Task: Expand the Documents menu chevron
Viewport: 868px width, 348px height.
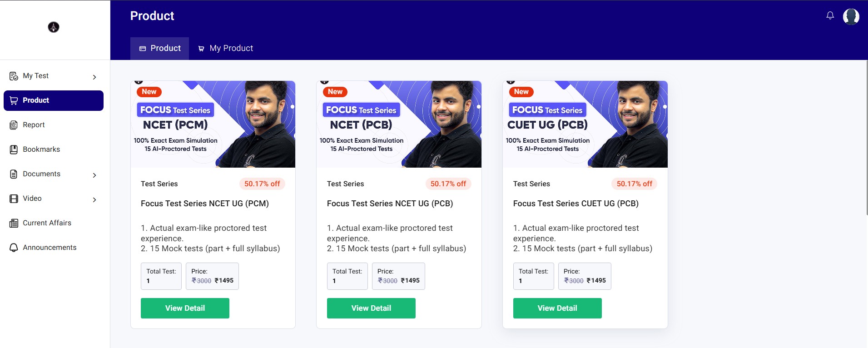Action: [x=94, y=175]
